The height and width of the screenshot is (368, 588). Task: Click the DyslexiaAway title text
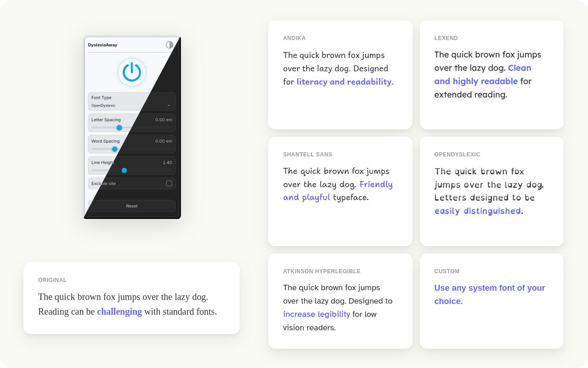click(102, 45)
